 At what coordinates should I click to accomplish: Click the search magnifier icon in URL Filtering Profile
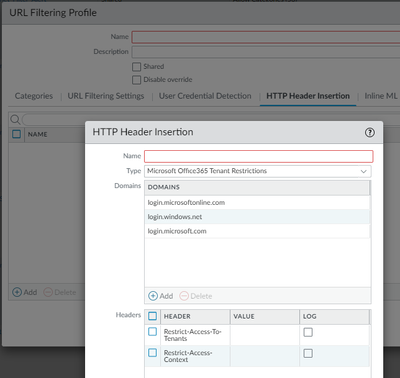(x=15, y=119)
